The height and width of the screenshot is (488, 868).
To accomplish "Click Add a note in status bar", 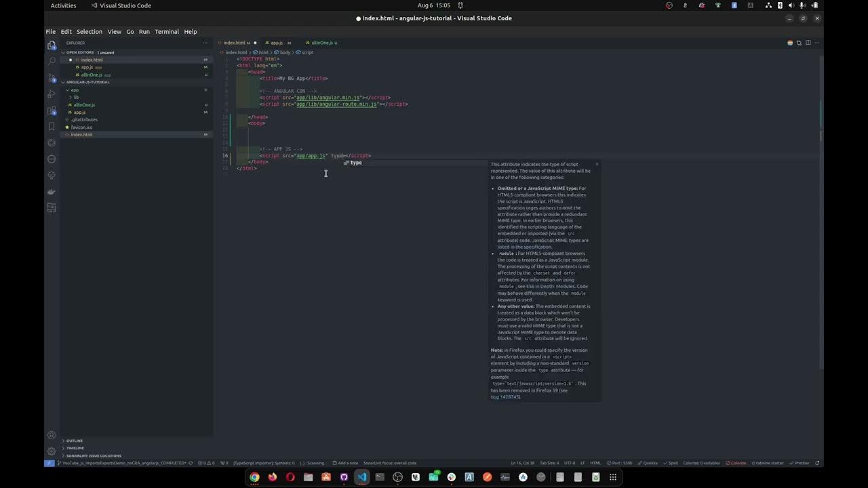I will coord(345,463).
